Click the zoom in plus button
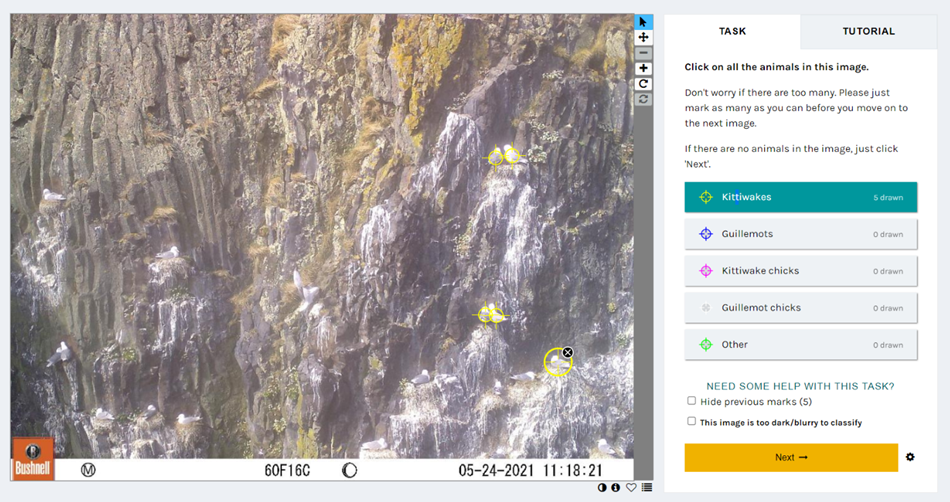The width and height of the screenshot is (950, 502). point(643,68)
